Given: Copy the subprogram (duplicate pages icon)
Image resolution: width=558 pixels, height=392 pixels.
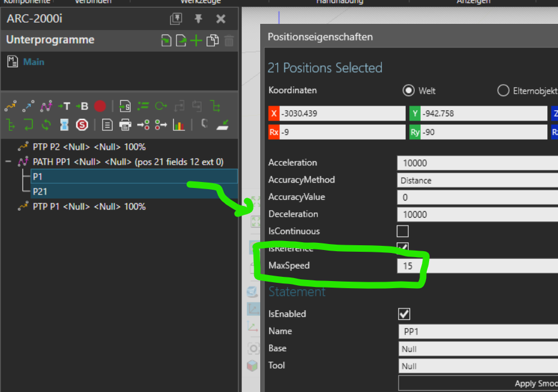Looking at the screenshot, I should pos(212,41).
